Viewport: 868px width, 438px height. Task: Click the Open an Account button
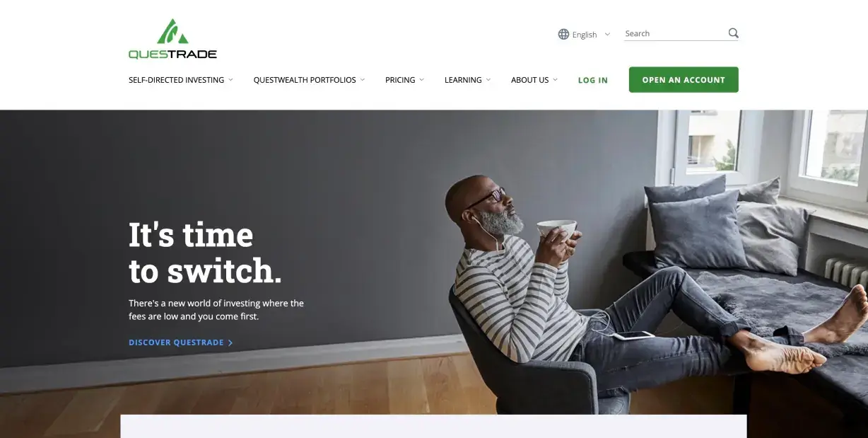[x=684, y=80]
